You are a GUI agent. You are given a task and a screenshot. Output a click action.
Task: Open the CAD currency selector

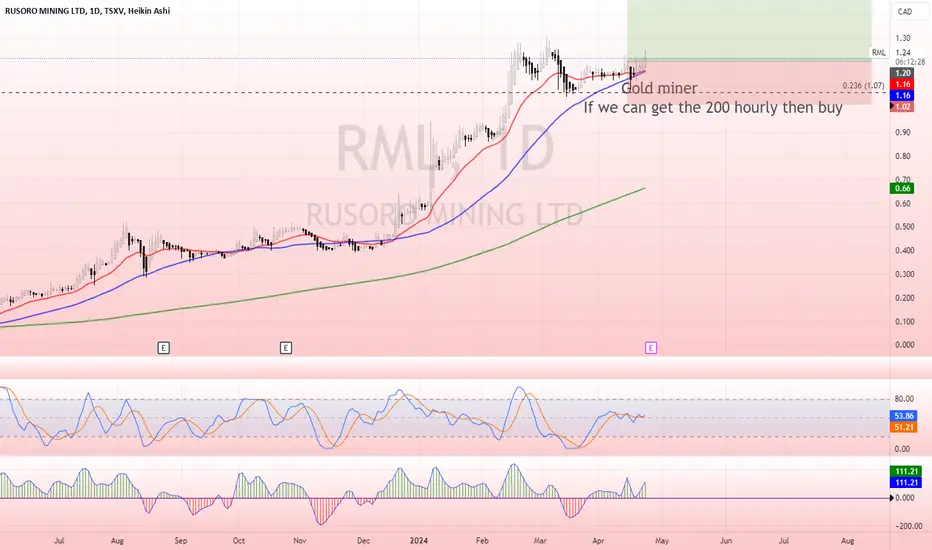point(910,11)
